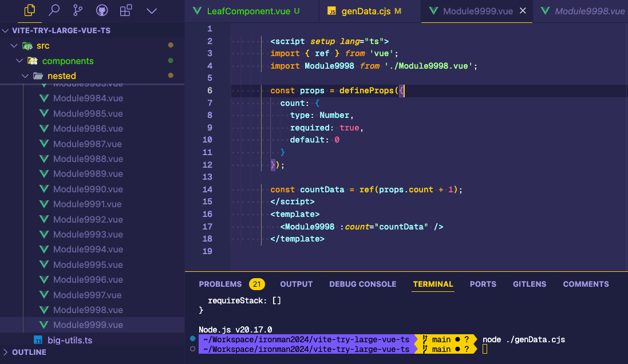Open the GitHub view icon

[102, 10]
